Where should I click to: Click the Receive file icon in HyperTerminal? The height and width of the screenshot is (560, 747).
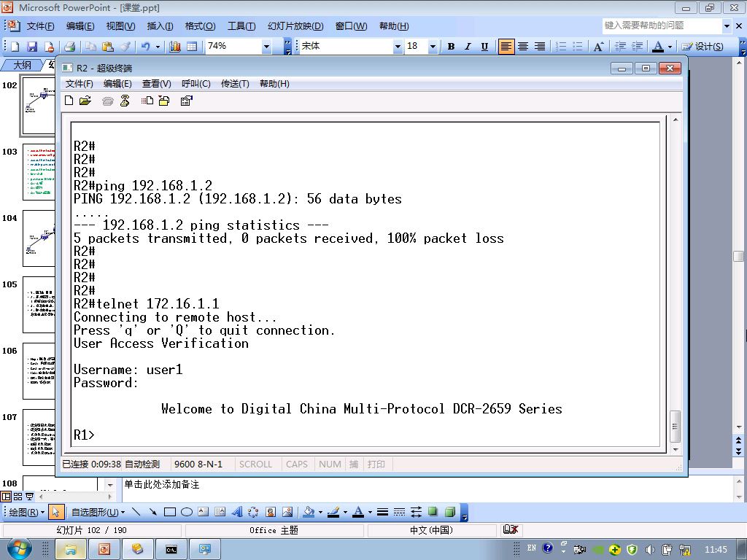pos(164,101)
